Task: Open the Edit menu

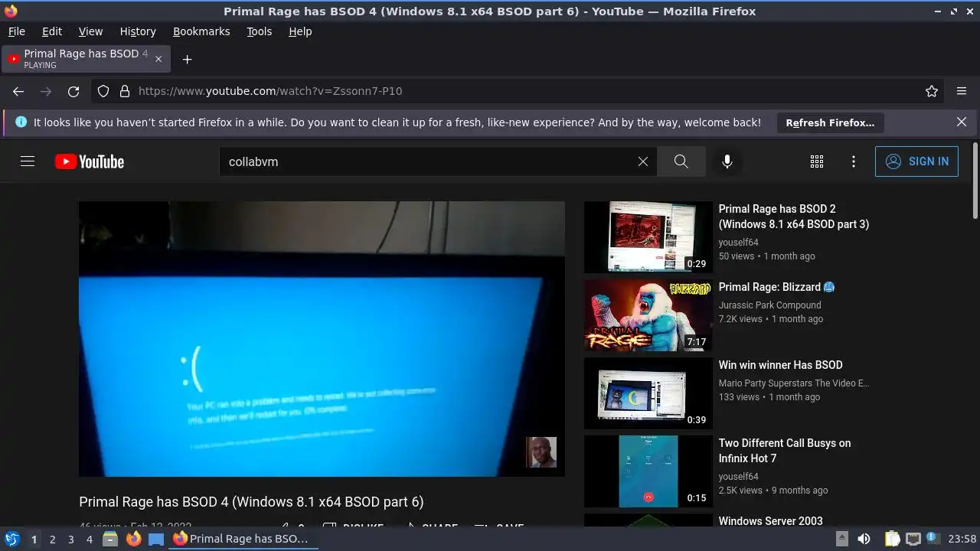Action: pos(52,31)
